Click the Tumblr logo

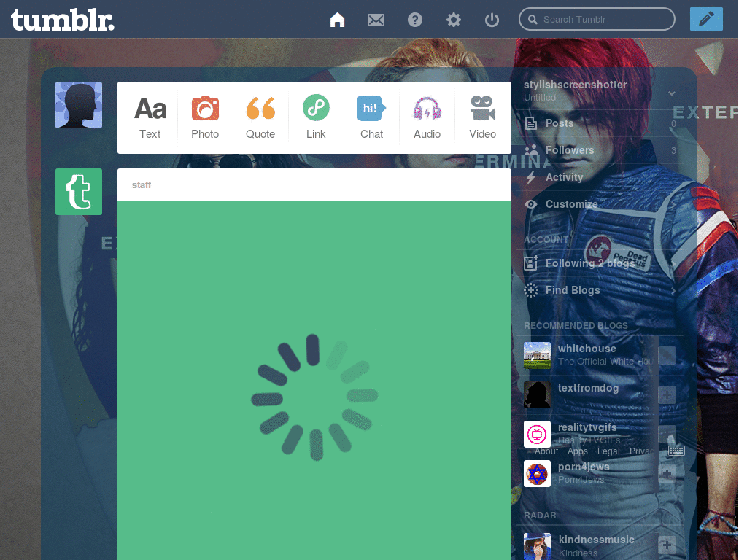pos(63,20)
